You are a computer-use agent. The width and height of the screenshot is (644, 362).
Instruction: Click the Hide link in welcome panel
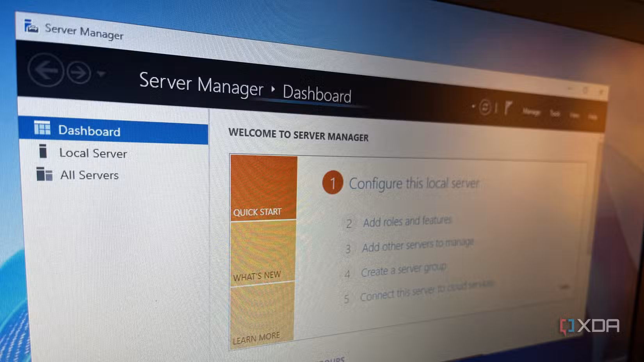(x=564, y=287)
